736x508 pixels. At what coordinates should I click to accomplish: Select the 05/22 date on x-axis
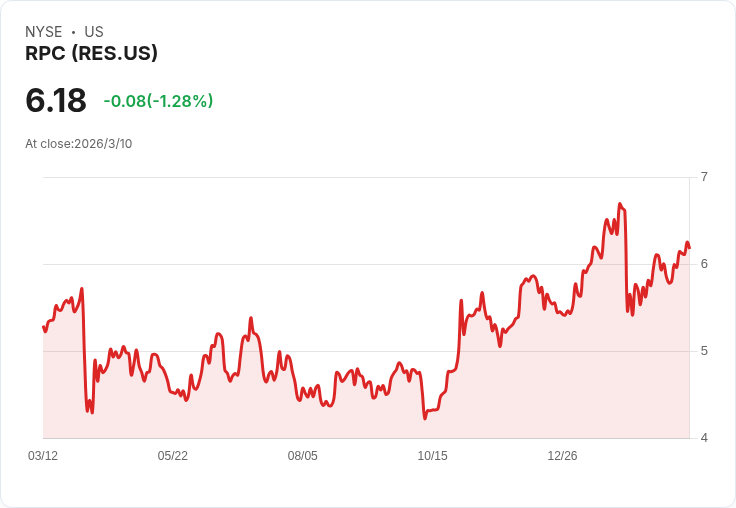173,455
